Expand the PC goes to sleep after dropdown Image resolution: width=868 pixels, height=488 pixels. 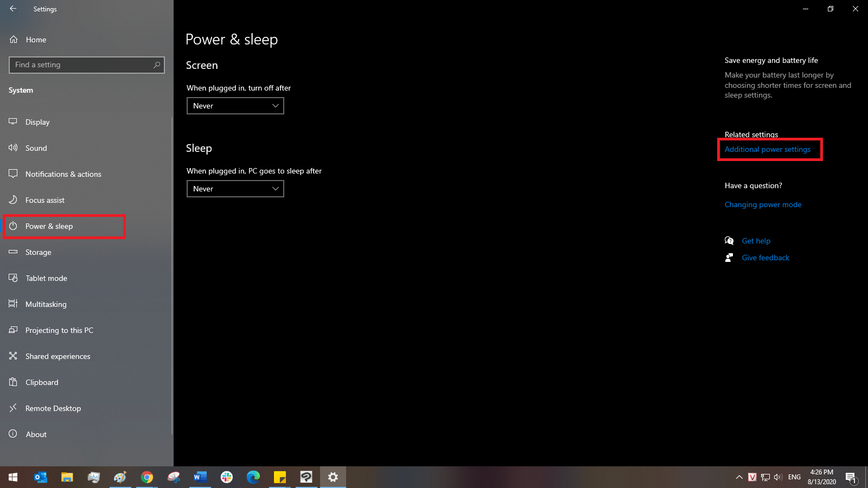[x=235, y=189]
